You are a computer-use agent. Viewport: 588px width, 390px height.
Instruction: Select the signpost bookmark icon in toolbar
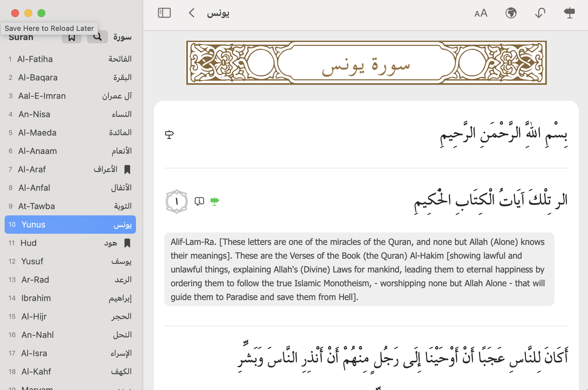coord(569,13)
